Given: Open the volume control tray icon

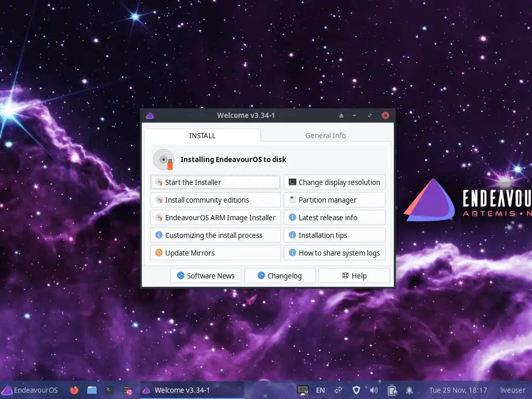Looking at the screenshot, I should [x=374, y=390].
